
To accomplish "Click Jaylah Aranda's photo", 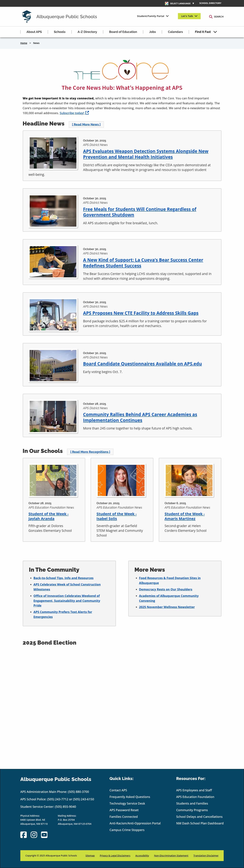I will tap(53, 481).
